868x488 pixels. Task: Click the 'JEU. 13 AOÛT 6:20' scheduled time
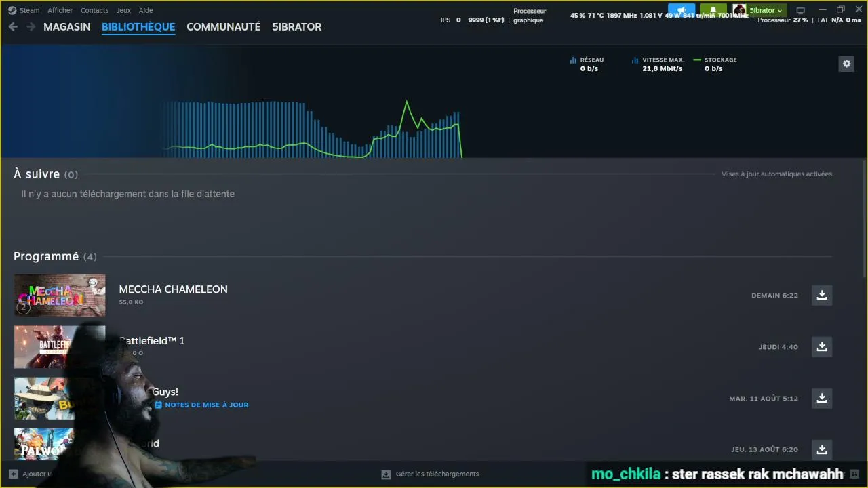pyautogui.click(x=764, y=450)
